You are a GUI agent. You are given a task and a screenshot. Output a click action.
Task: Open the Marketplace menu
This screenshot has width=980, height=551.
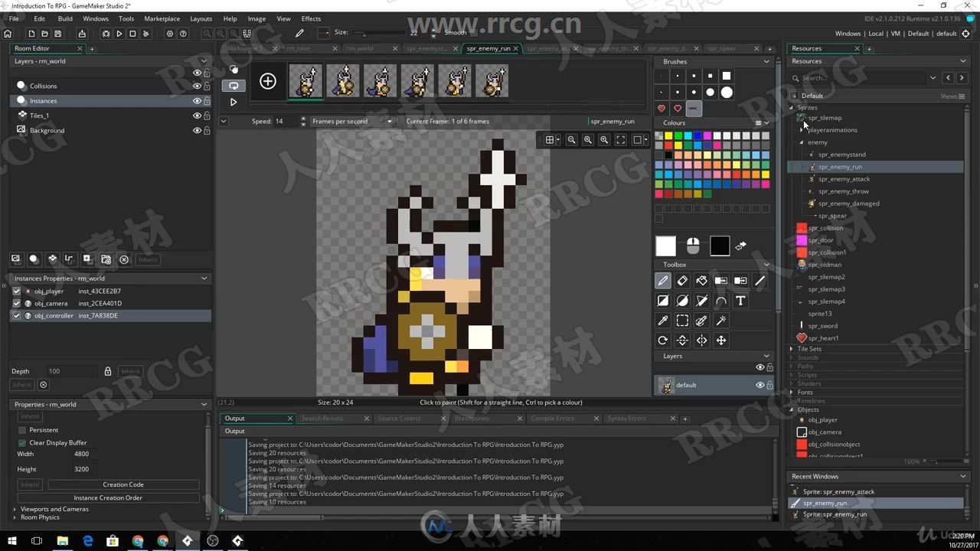pyautogui.click(x=162, y=18)
